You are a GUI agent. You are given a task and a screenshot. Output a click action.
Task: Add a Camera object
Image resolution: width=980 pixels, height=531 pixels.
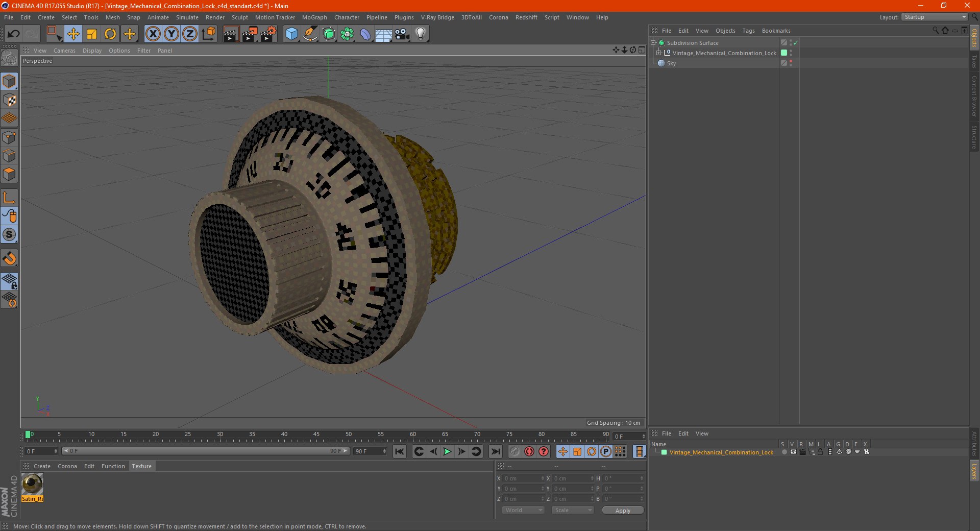tap(402, 34)
